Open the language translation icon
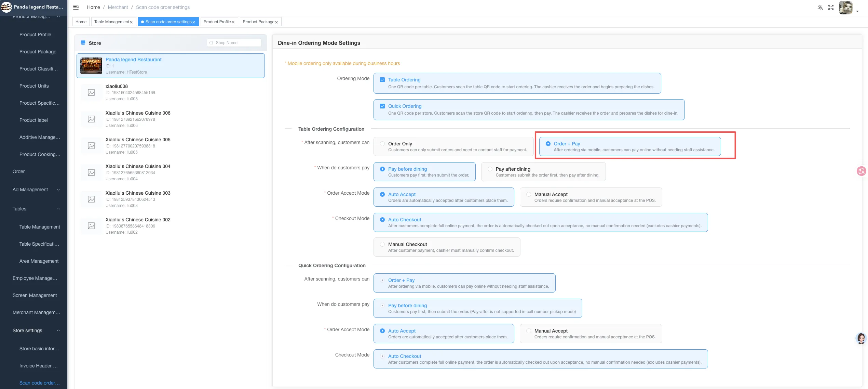Image resolution: width=868 pixels, height=389 pixels. [820, 7]
